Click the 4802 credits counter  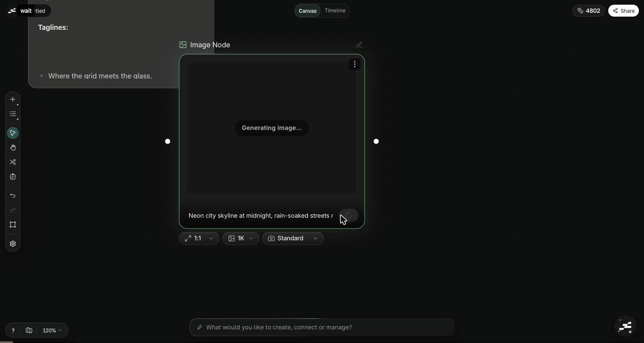tap(589, 11)
